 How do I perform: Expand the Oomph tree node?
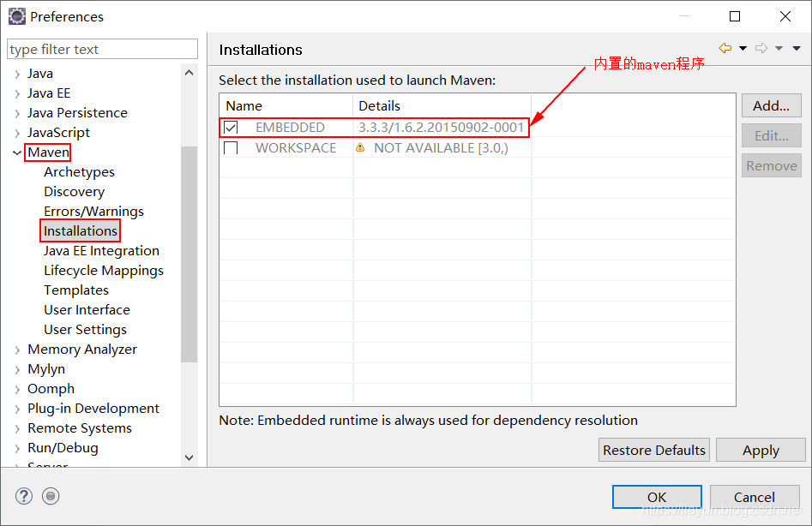pyautogui.click(x=17, y=389)
